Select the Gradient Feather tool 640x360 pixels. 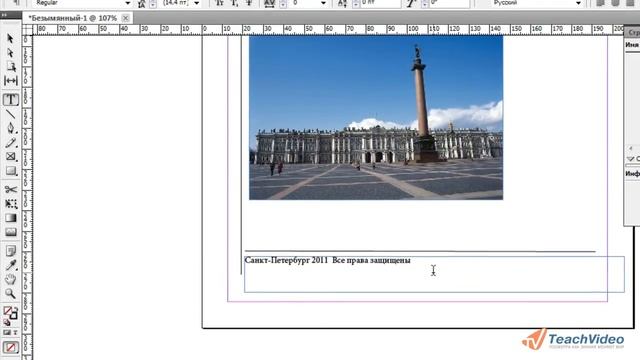coord(11,232)
